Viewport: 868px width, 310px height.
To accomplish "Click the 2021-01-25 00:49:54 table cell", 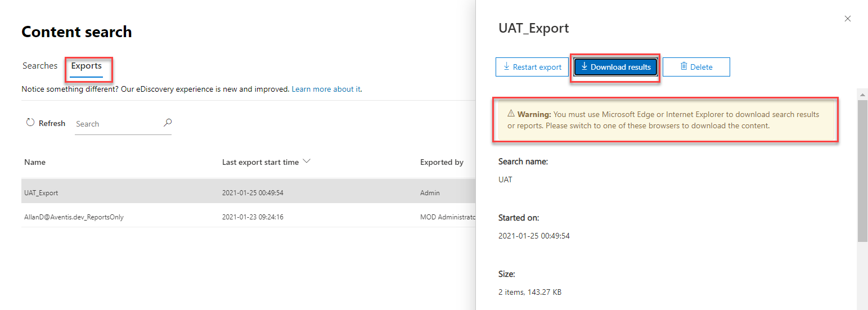I will pos(253,192).
